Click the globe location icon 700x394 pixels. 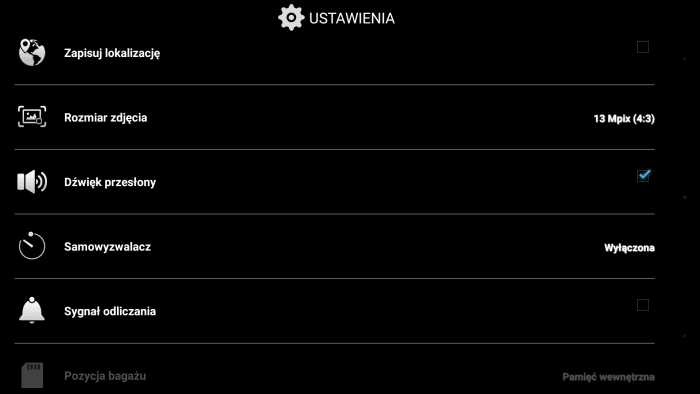tap(32, 52)
